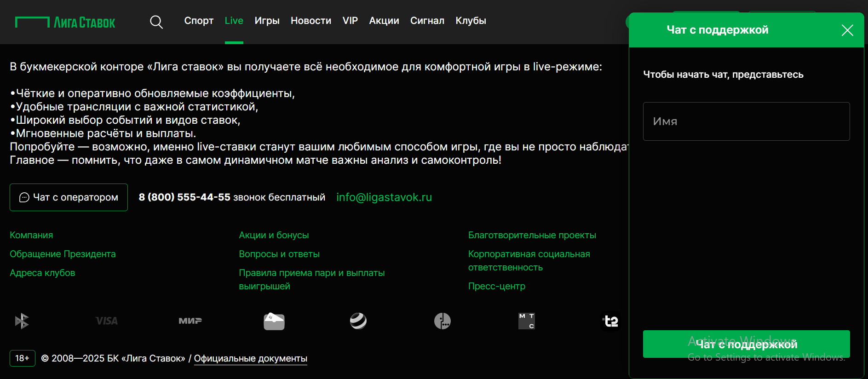Screen dimensions: 868x379
Task: Click green Чат с поддержкой submit button
Action: pos(746,344)
